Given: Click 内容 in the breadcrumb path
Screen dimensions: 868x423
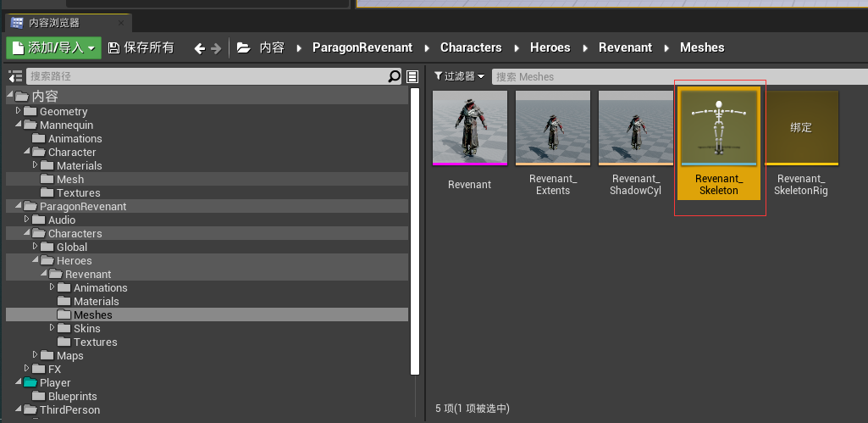Looking at the screenshot, I should (x=272, y=47).
